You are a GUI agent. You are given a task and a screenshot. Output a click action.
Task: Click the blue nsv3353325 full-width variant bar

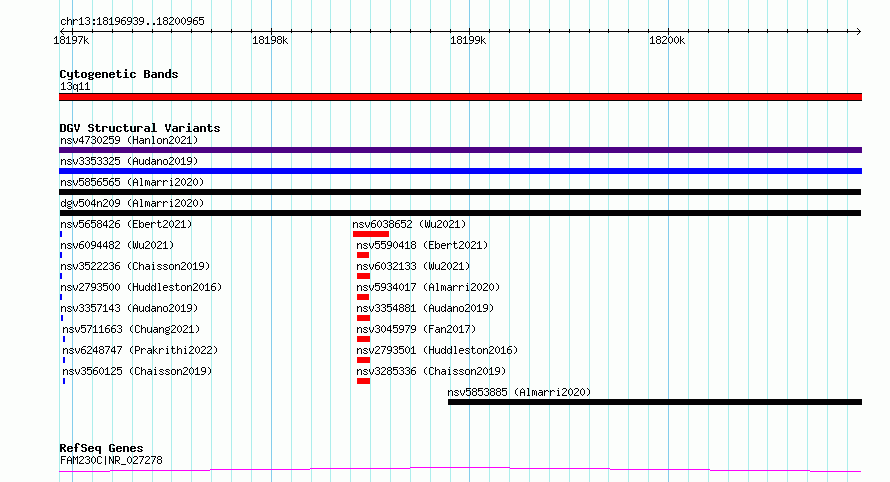(460, 171)
